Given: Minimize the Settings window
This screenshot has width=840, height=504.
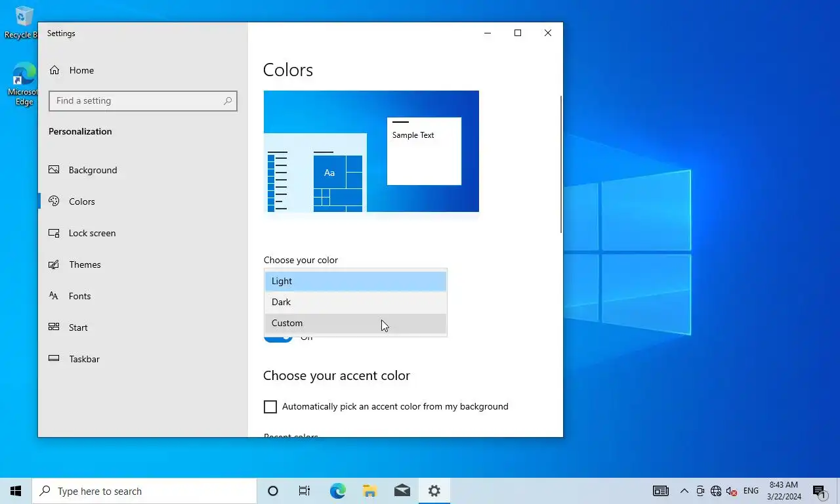Looking at the screenshot, I should coord(488,33).
